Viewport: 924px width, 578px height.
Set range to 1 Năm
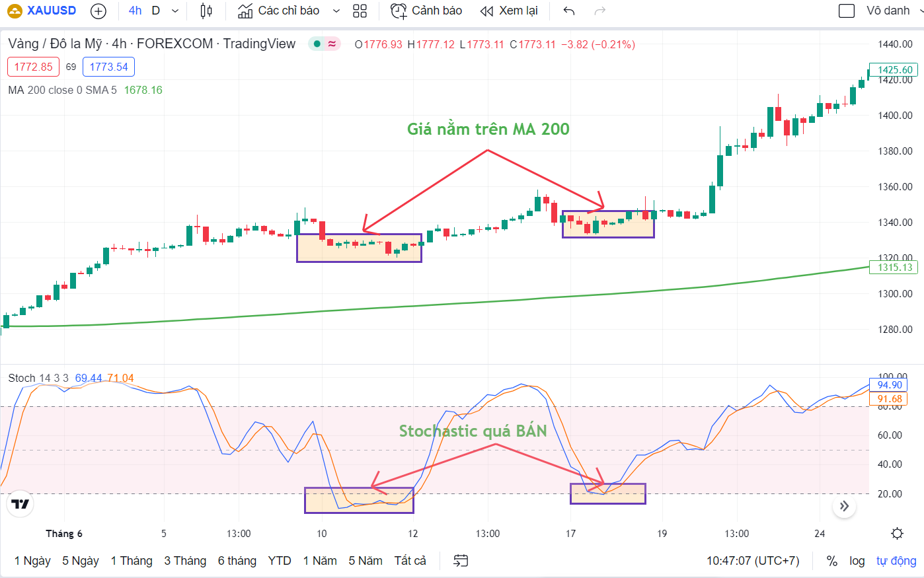pyautogui.click(x=320, y=561)
